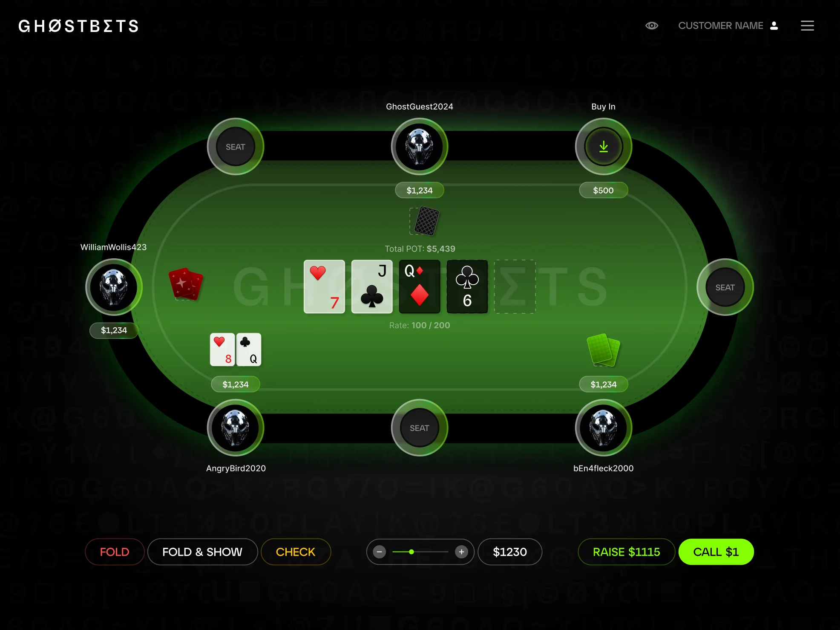Decrease bet with the minus button

click(x=379, y=552)
